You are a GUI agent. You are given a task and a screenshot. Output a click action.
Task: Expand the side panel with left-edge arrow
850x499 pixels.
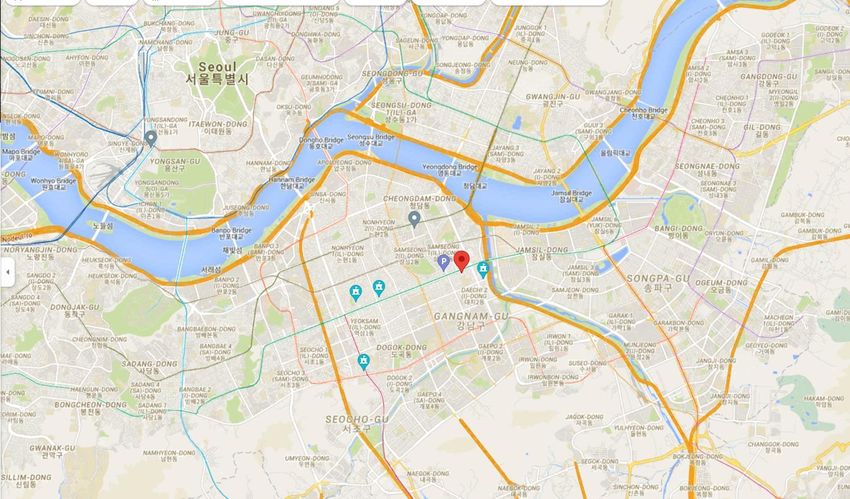(x=7, y=273)
